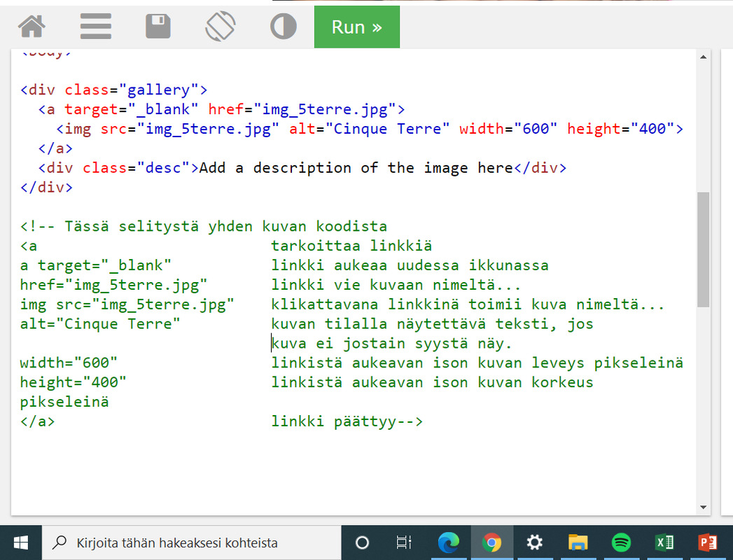
Task: Open File Explorer from the taskbar
Action: pyautogui.click(x=578, y=542)
